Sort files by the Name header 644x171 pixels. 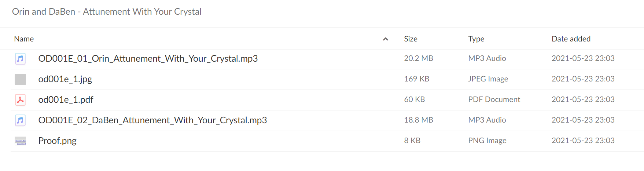coord(24,39)
